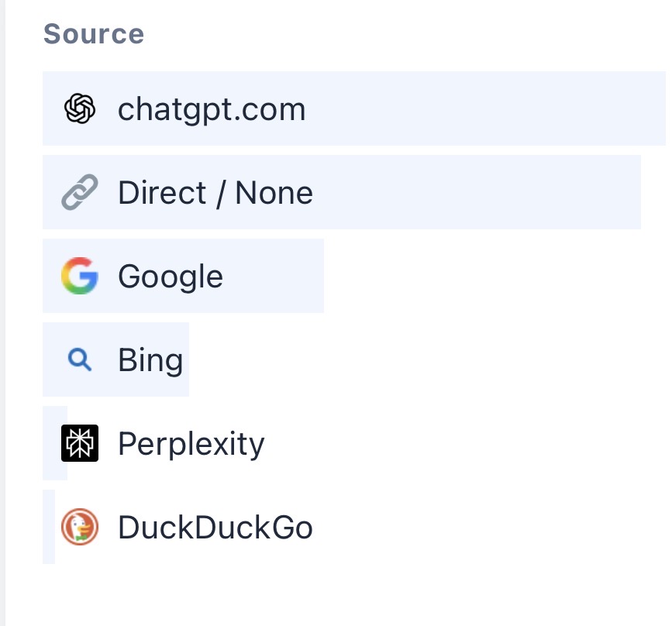This screenshot has width=672, height=626.
Task: Click the thin blue bar sliver before Perplexity icon
Action: (51, 443)
